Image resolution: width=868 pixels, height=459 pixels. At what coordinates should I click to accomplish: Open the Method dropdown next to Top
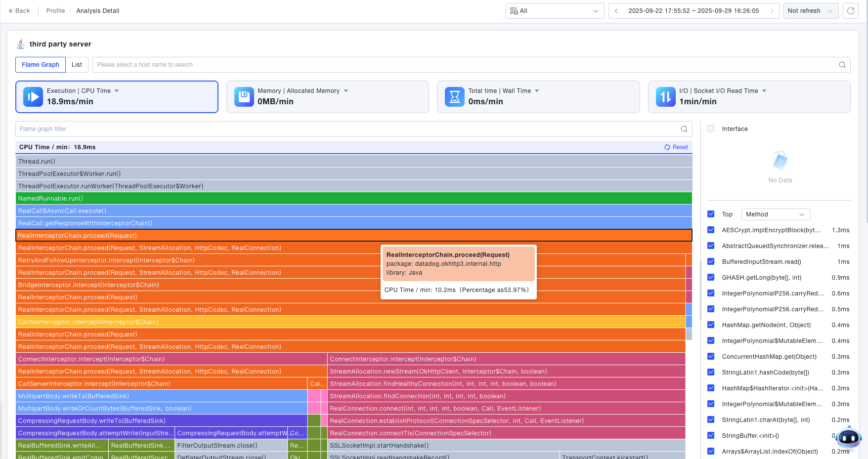(776, 214)
